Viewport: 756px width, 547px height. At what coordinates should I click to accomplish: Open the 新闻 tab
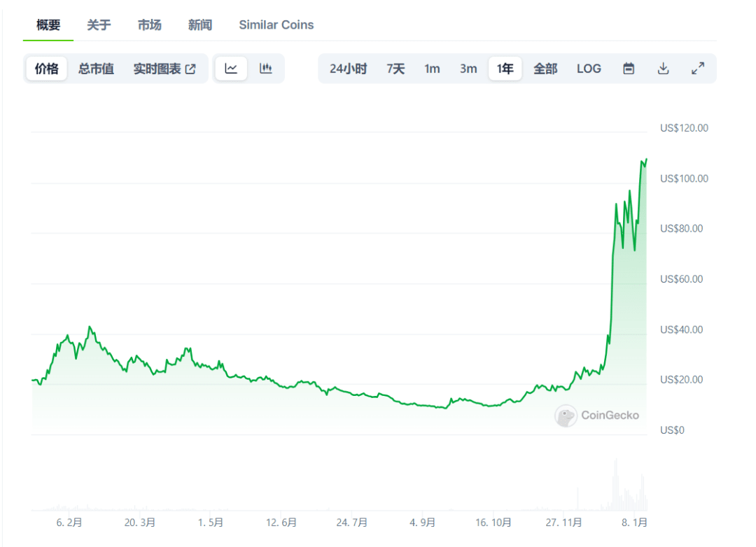tap(199, 24)
